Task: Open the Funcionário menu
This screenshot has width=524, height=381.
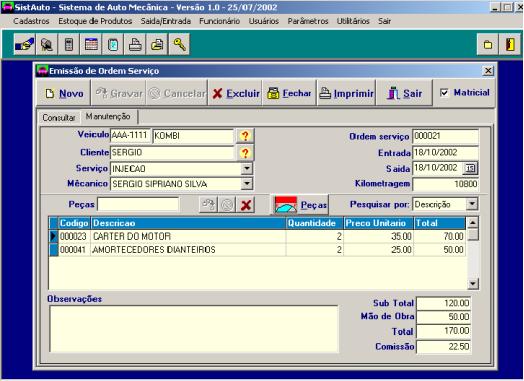Action: [x=220, y=21]
